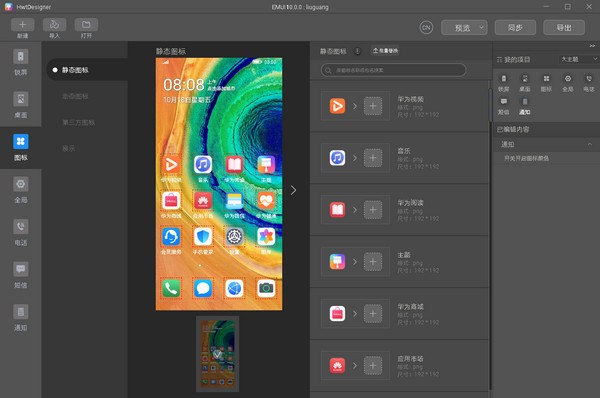Click Music icon on phone preview

[x=203, y=165]
